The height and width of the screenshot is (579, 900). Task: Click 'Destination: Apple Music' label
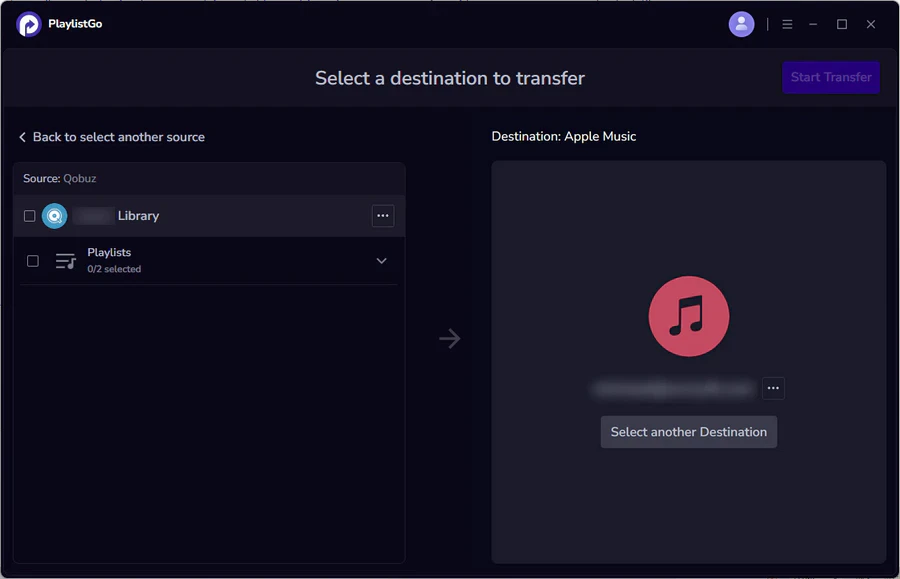point(564,137)
